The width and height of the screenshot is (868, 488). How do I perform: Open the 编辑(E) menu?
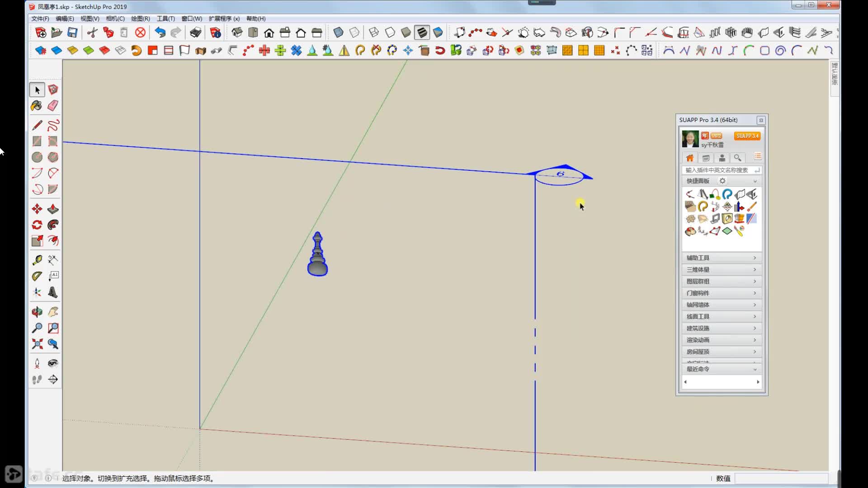(65, 19)
